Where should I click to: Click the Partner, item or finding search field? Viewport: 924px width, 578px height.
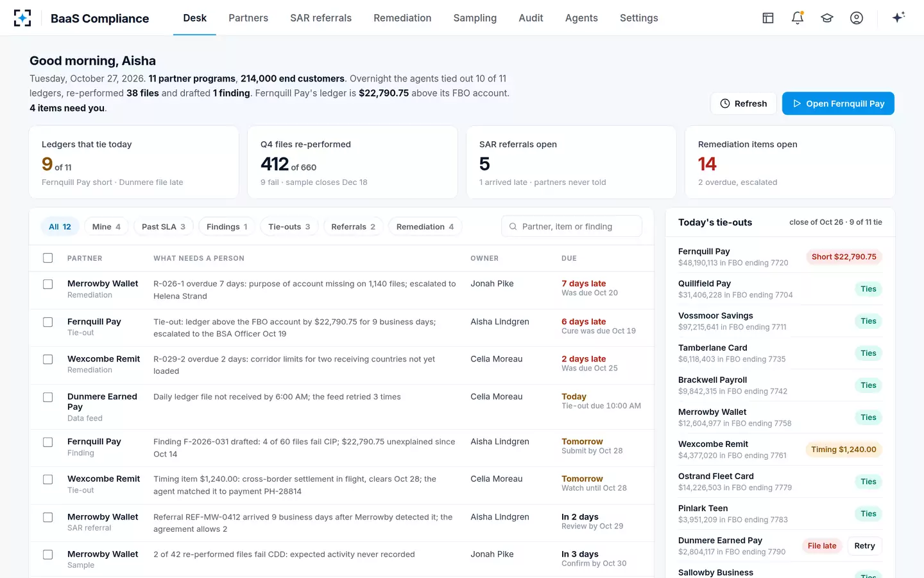571,227
